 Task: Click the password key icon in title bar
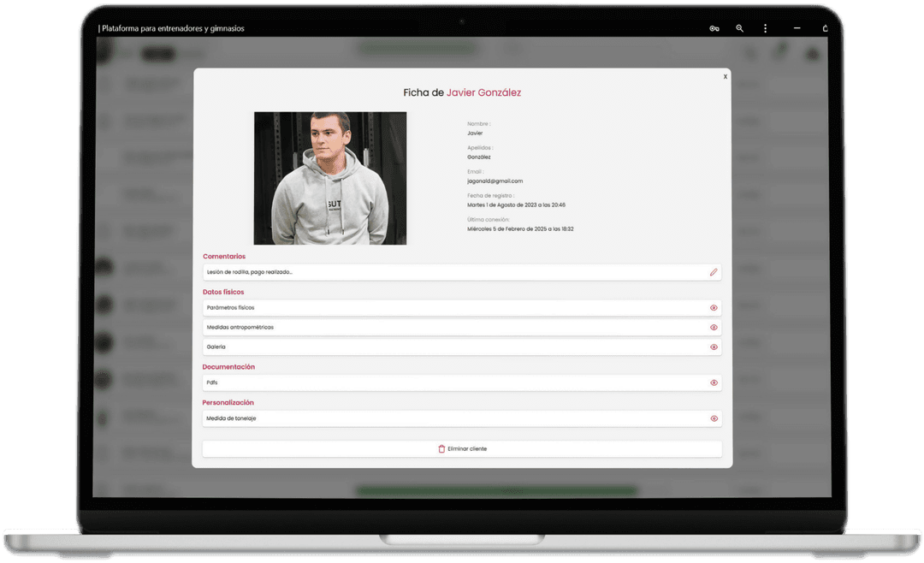tap(714, 28)
